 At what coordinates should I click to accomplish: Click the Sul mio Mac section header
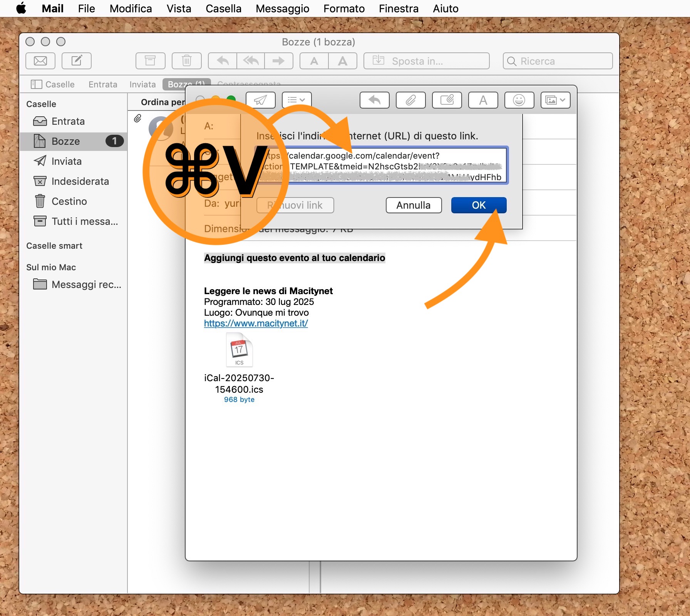(x=51, y=267)
